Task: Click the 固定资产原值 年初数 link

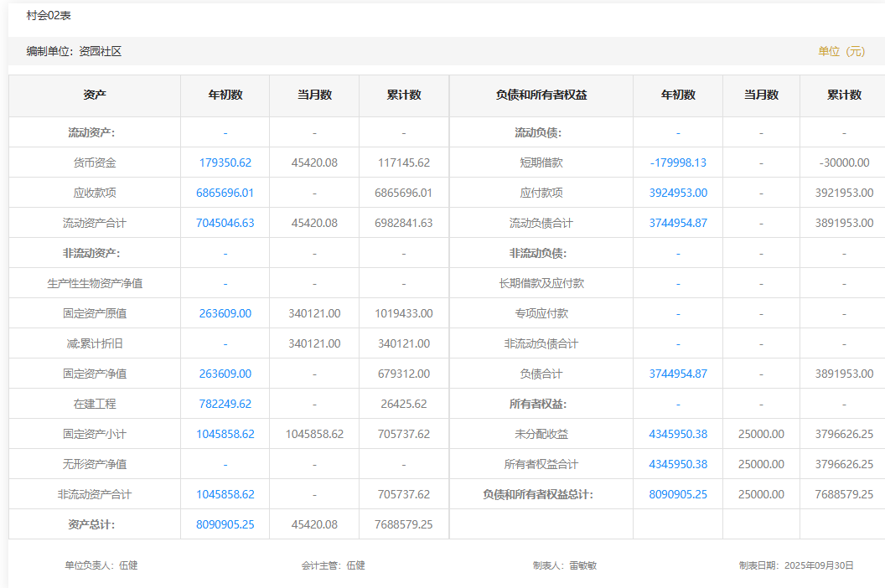Action: [x=225, y=313]
